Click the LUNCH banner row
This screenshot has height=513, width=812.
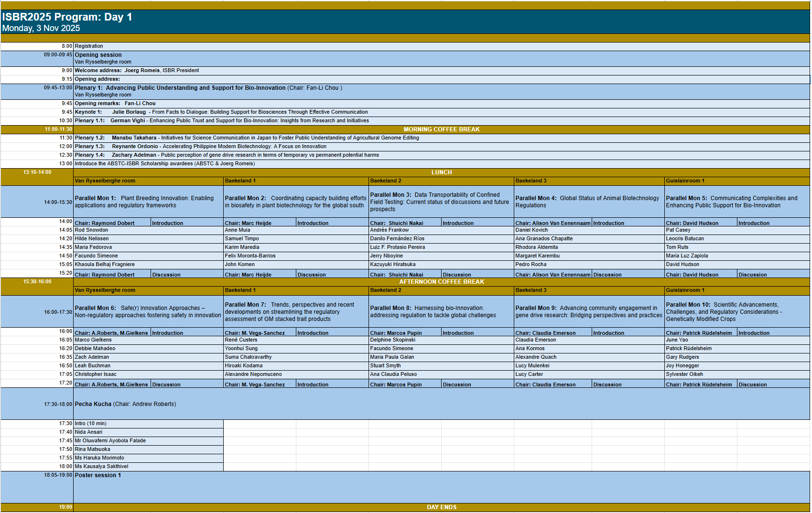point(441,172)
